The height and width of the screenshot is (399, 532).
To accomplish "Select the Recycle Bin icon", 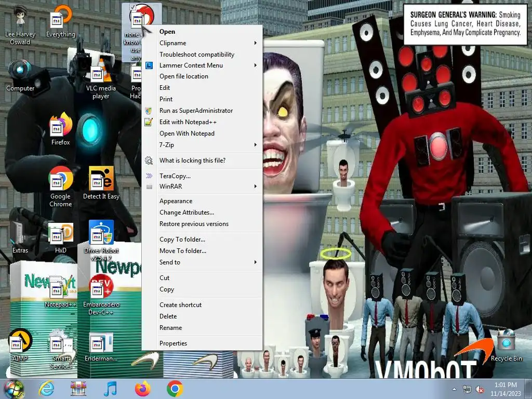I will coord(506,345).
